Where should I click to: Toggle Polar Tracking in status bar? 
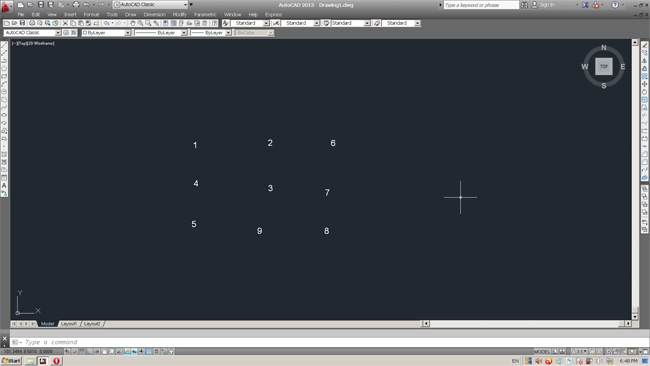[97, 351]
